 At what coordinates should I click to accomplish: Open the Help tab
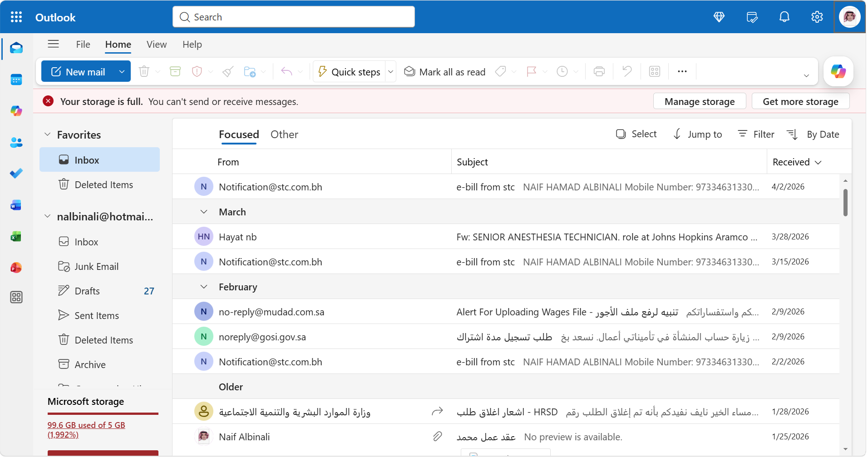(x=192, y=44)
